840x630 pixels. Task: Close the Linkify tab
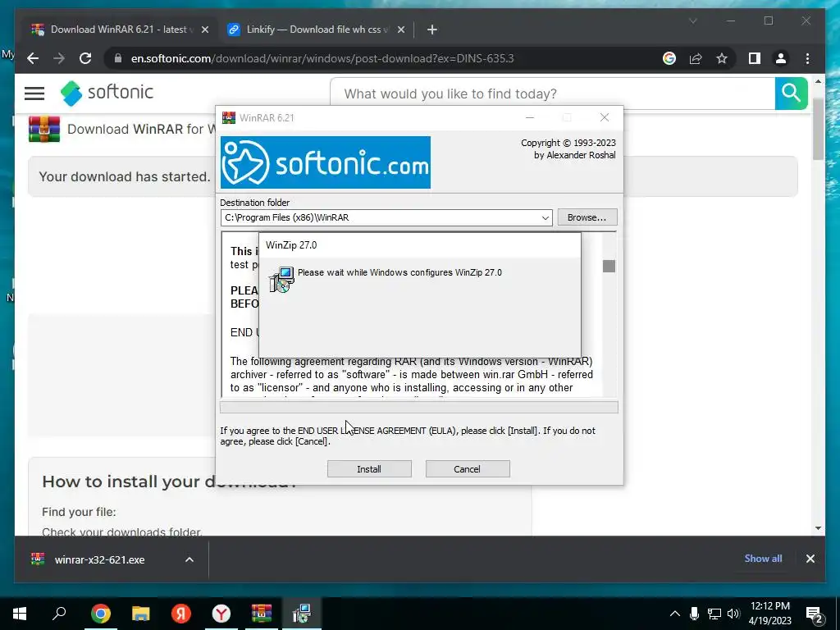point(400,30)
